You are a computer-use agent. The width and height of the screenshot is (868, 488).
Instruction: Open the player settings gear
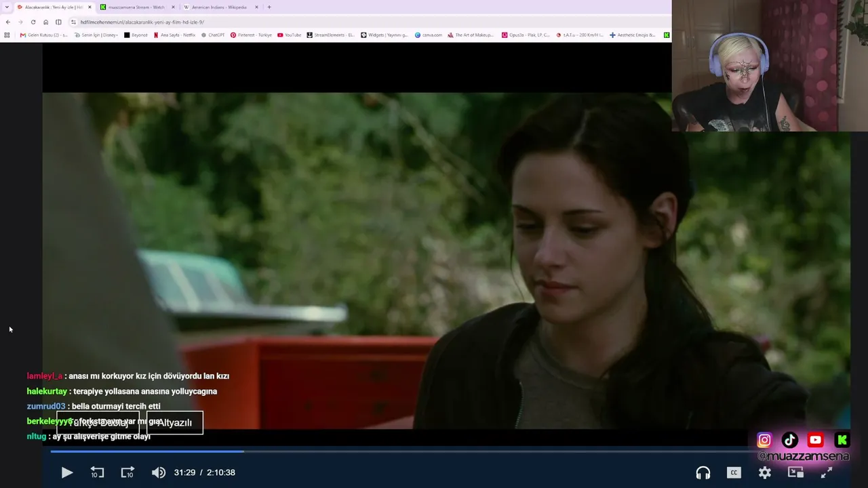coord(765,472)
